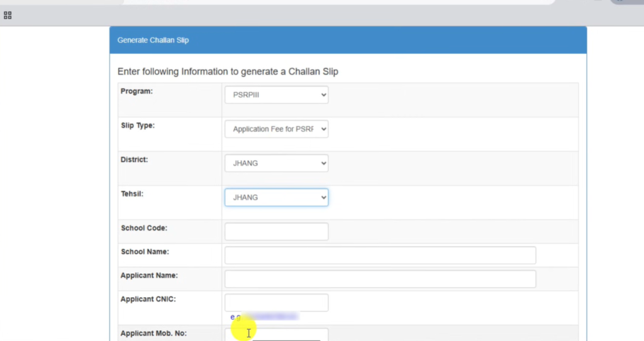Expand the Slip Type dropdown

pos(276,129)
